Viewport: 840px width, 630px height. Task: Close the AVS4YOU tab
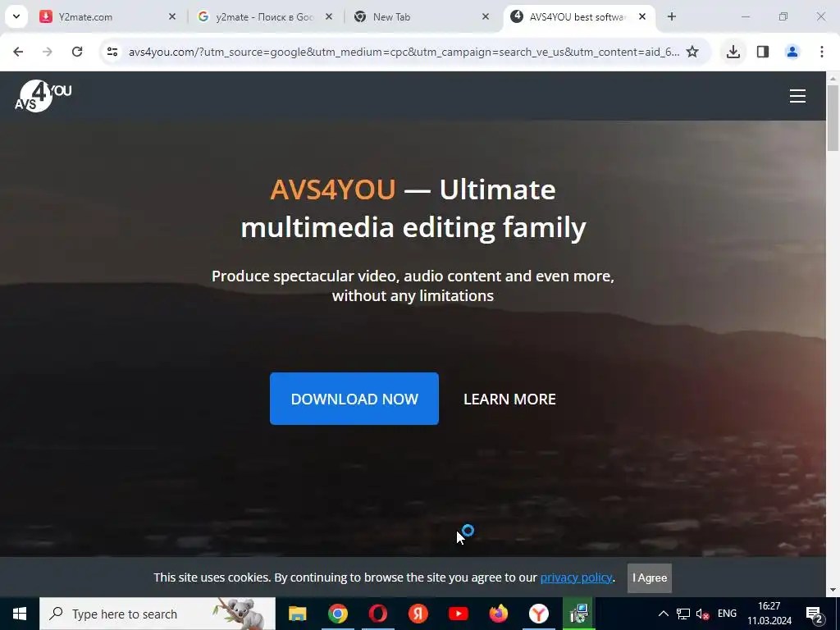pos(642,16)
